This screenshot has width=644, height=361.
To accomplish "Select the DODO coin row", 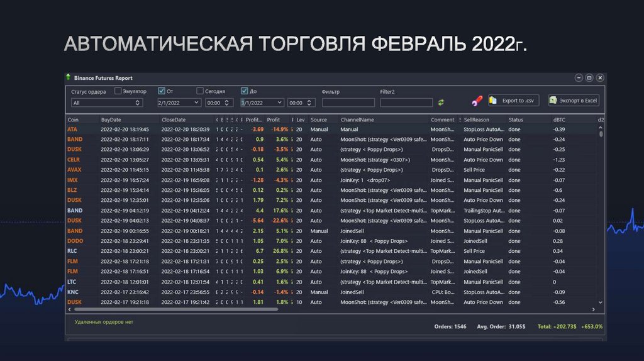I will [x=332, y=241].
